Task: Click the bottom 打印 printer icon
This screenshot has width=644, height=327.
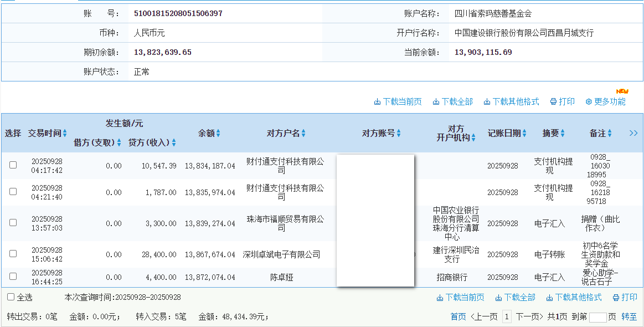Action: 616,298
